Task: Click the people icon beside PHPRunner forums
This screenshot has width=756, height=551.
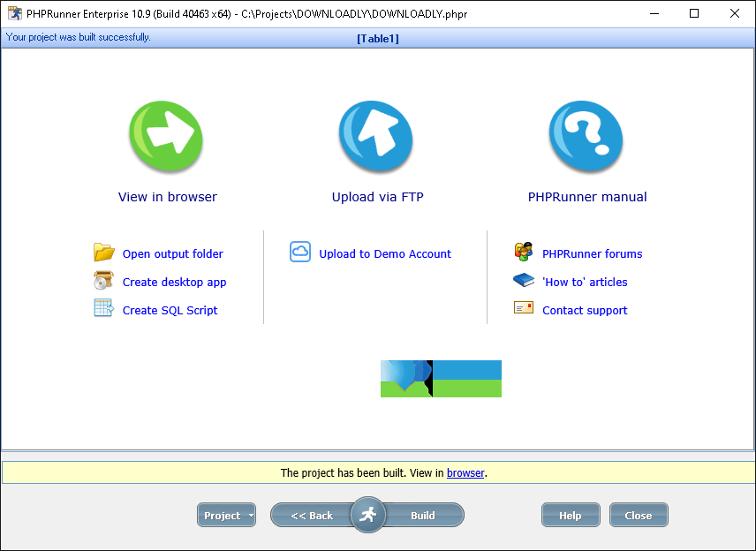Action: click(524, 252)
